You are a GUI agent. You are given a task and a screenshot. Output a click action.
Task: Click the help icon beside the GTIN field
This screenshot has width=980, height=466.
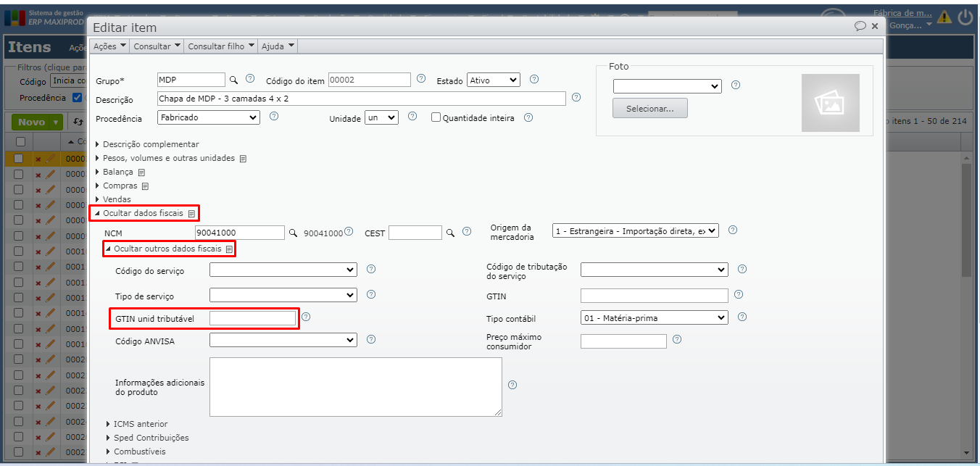[x=739, y=294]
